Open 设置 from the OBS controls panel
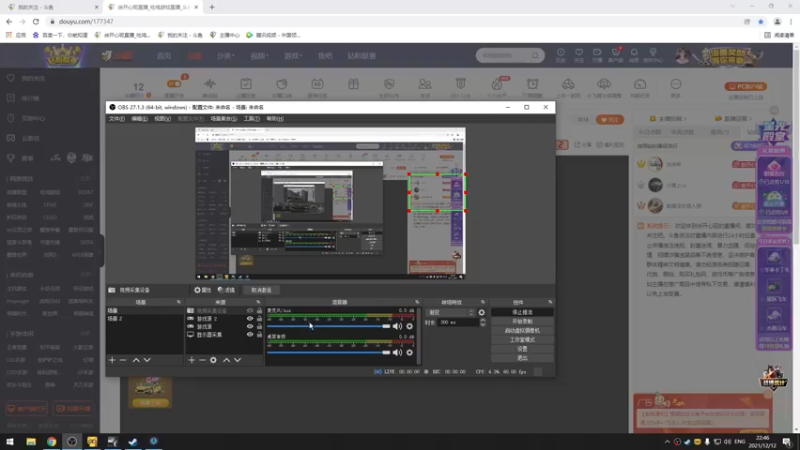 click(522, 349)
